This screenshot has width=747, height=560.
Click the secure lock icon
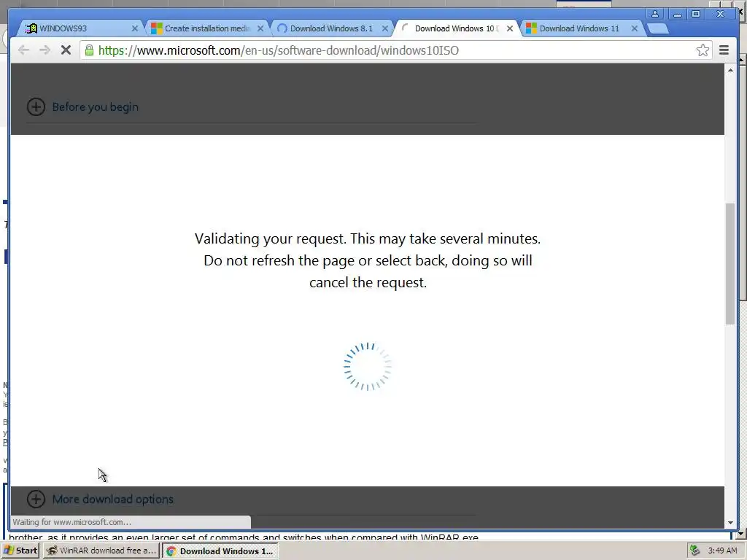pos(89,50)
